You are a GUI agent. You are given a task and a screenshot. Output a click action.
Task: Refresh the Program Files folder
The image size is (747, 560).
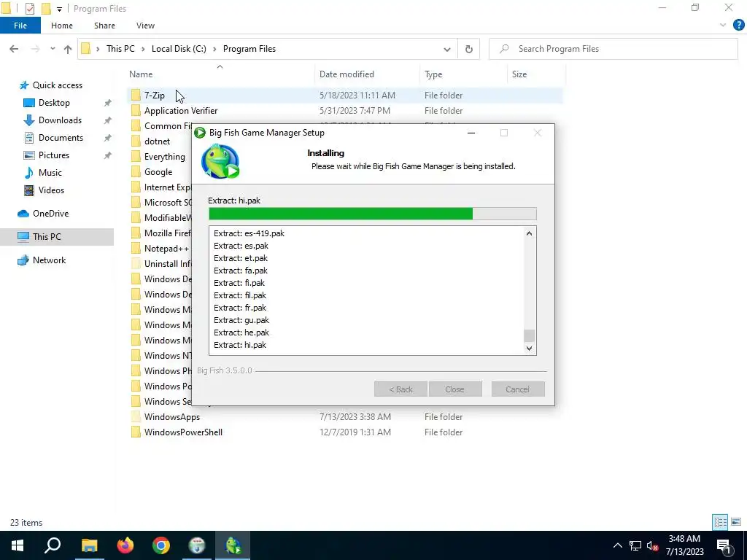[469, 49]
